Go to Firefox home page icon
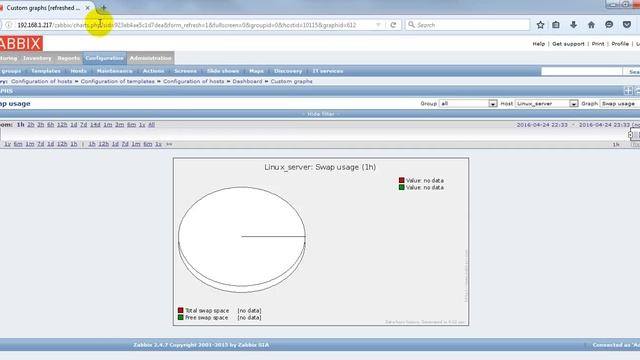Screen dimensions: 640x360 [x=591, y=25]
